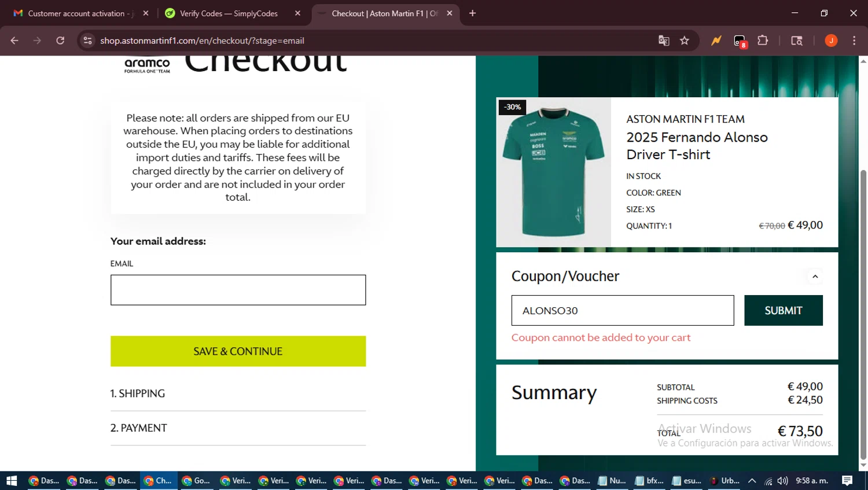Click the -30% discount badge
This screenshot has width=868, height=490.
click(512, 107)
